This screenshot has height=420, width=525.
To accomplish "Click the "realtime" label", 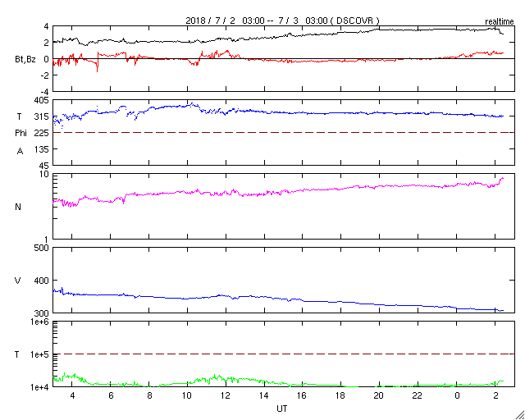I will [500, 22].
